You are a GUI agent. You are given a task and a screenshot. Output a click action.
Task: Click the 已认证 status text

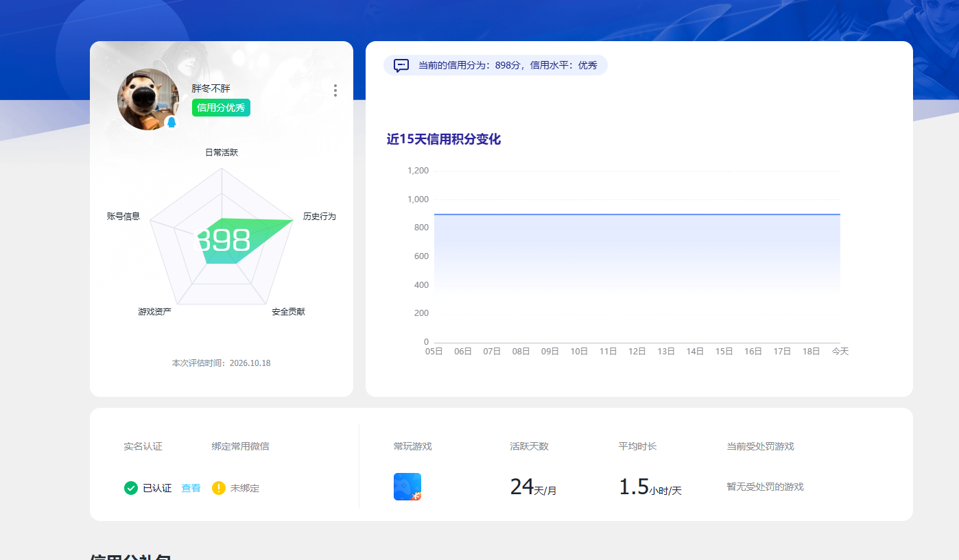157,488
